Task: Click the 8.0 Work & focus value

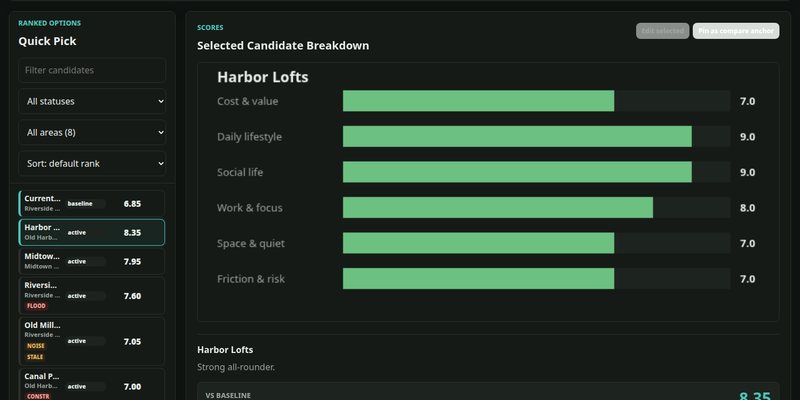Action: pyautogui.click(x=747, y=208)
